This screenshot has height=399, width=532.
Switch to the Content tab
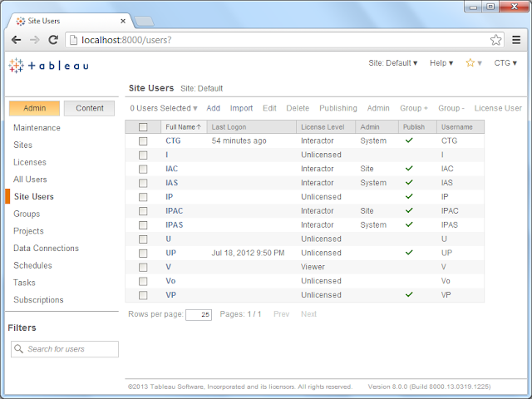coord(89,108)
